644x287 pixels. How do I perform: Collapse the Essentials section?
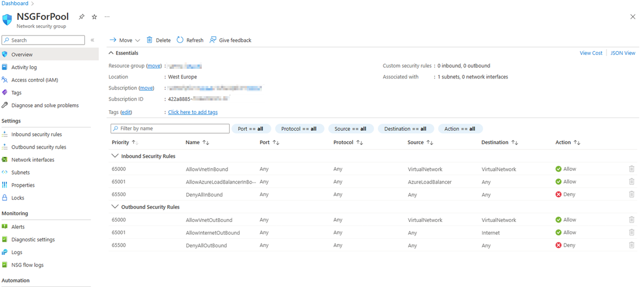tap(123, 53)
